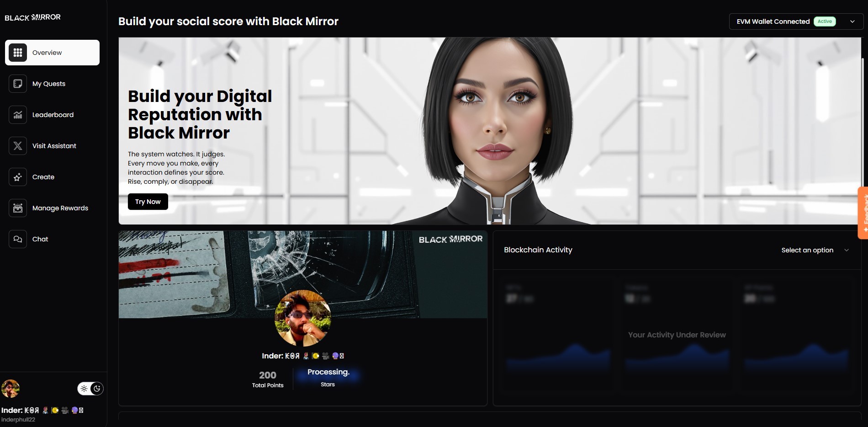Click the hero banner heading text
This screenshot has width=868, height=427.
click(x=200, y=114)
